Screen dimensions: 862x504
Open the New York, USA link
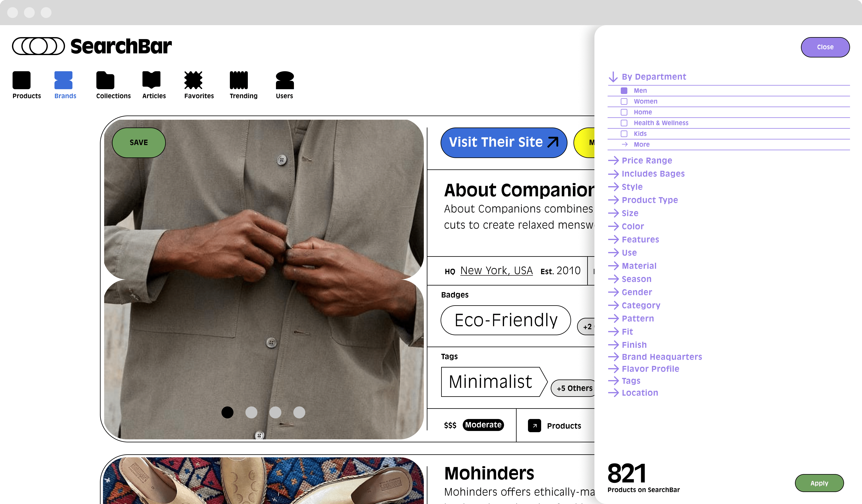(496, 271)
